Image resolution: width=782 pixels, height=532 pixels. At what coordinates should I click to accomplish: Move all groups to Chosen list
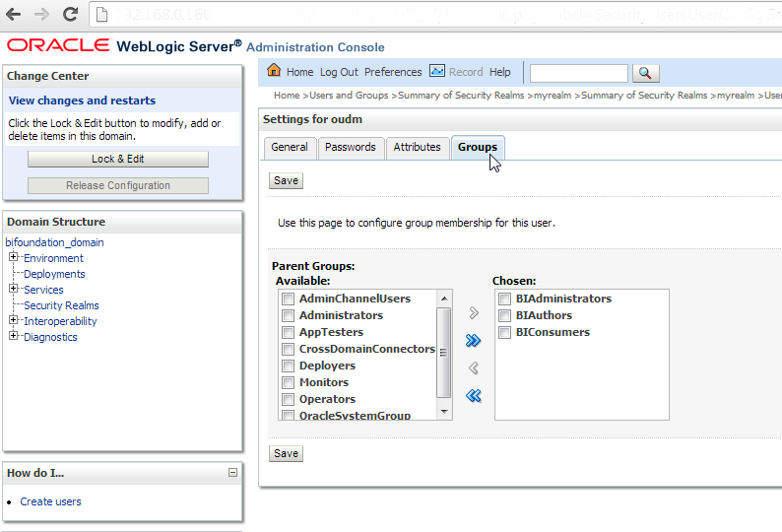pos(473,340)
